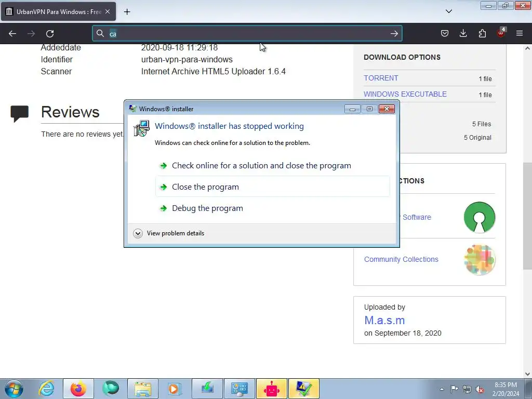Open a new tab with plus button

tap(127, 12)
